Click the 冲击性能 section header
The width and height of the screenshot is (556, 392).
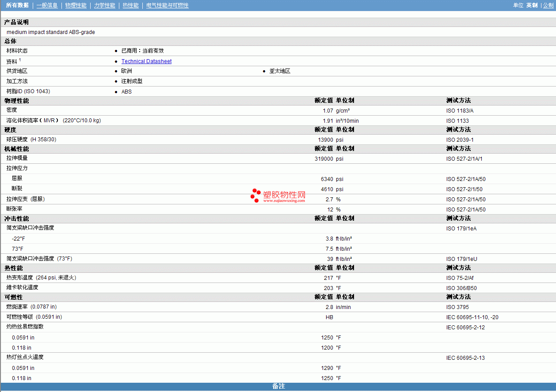[x=16, y=219]
